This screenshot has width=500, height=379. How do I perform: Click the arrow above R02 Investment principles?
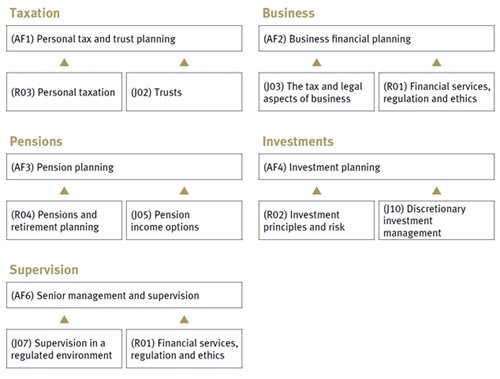(x=317, y=191)
